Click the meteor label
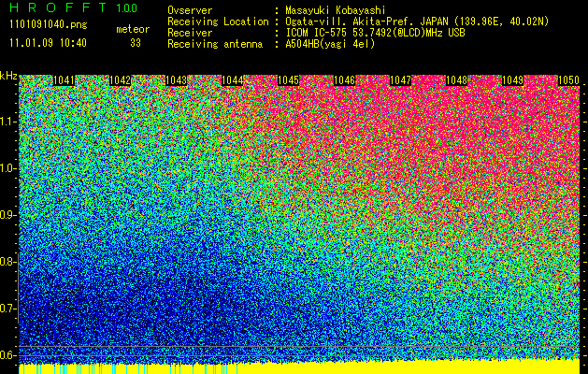The image size is (588, 374). [x=133, y=29]
